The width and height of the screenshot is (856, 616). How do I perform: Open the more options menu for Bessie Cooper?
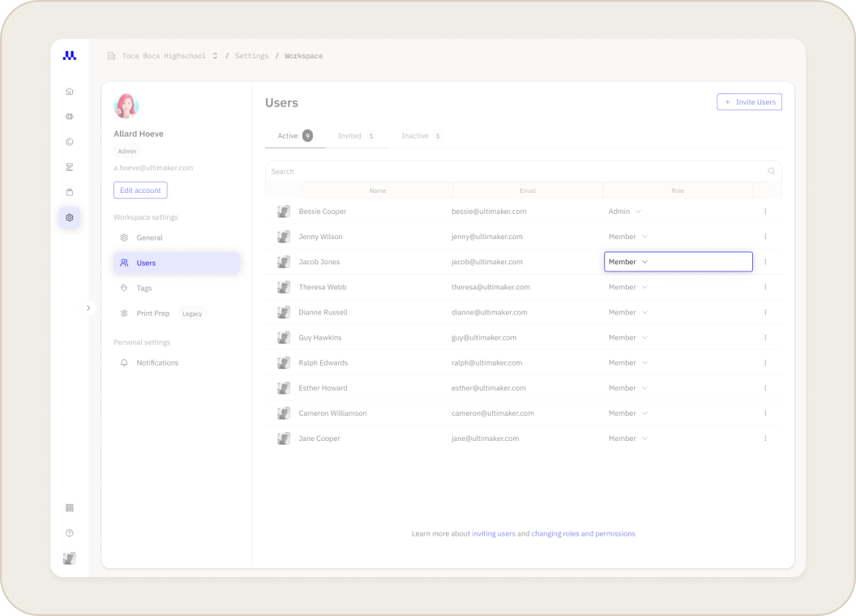tap(765, 212)
